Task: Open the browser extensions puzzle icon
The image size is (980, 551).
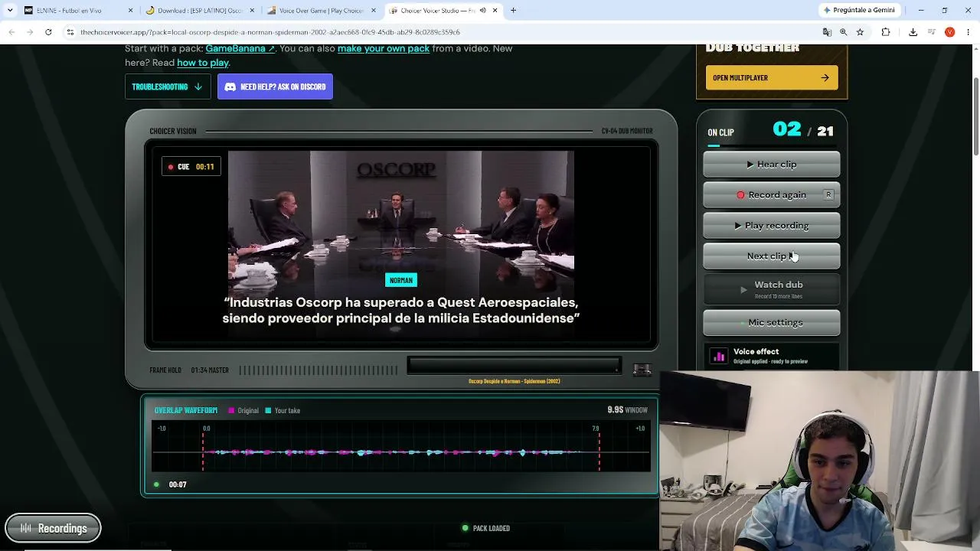Action: point(886,32)
